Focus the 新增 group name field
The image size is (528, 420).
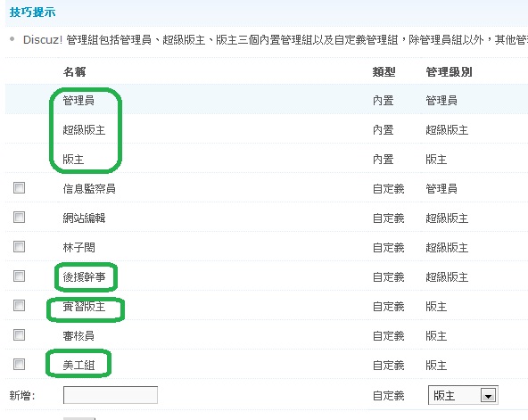[x=111, y=395]
